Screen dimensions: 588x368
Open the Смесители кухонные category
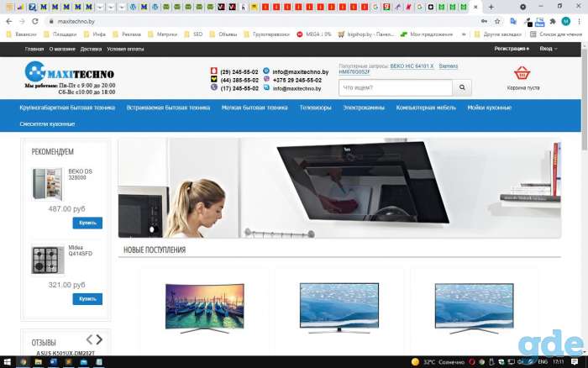(47, 124)
